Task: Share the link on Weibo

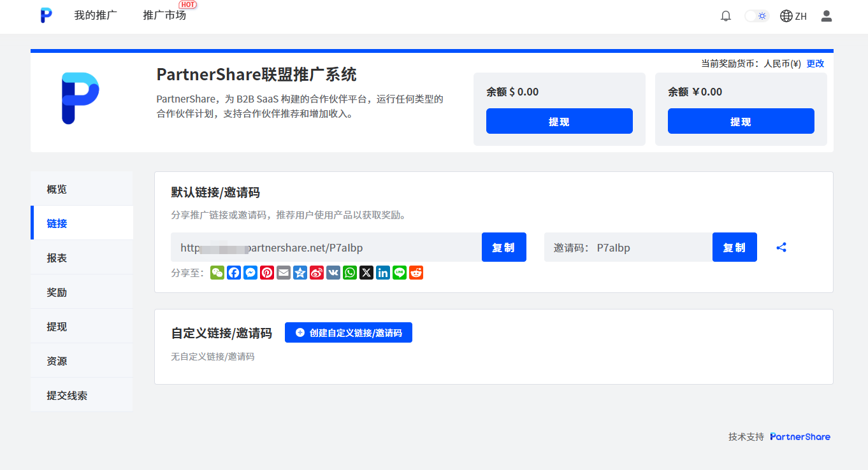Action: tap(317, 273)
